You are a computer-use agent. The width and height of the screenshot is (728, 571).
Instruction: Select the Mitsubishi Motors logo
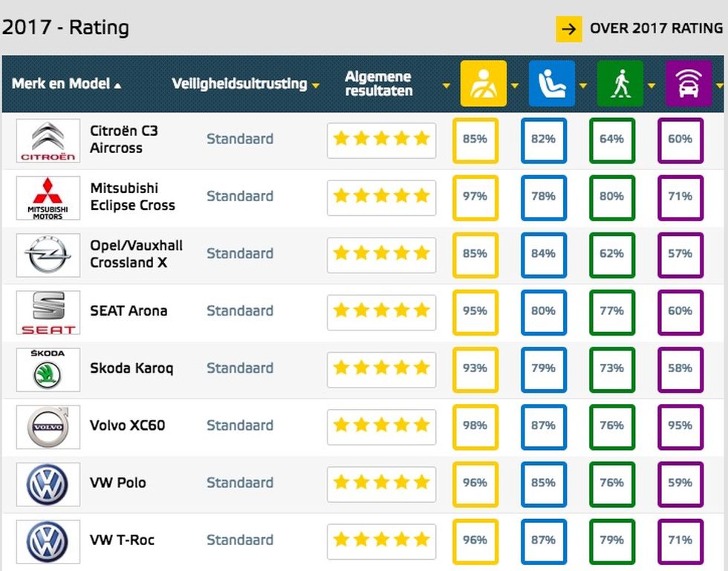point(48,198)
